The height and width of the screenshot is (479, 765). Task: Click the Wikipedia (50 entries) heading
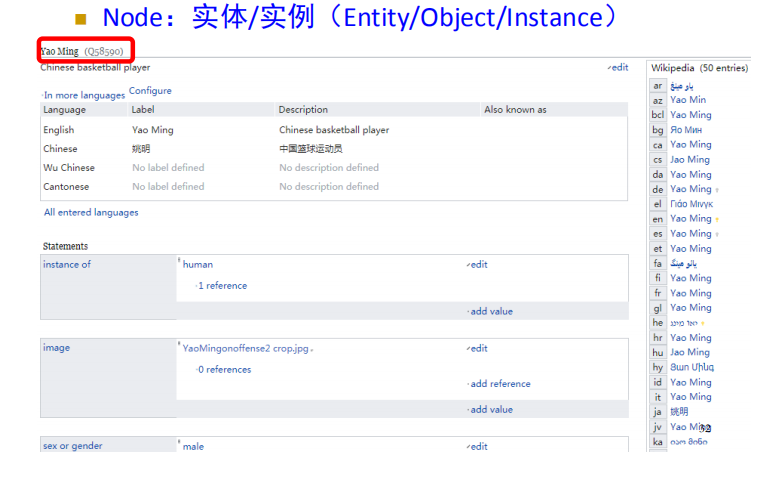pos(700,68)
